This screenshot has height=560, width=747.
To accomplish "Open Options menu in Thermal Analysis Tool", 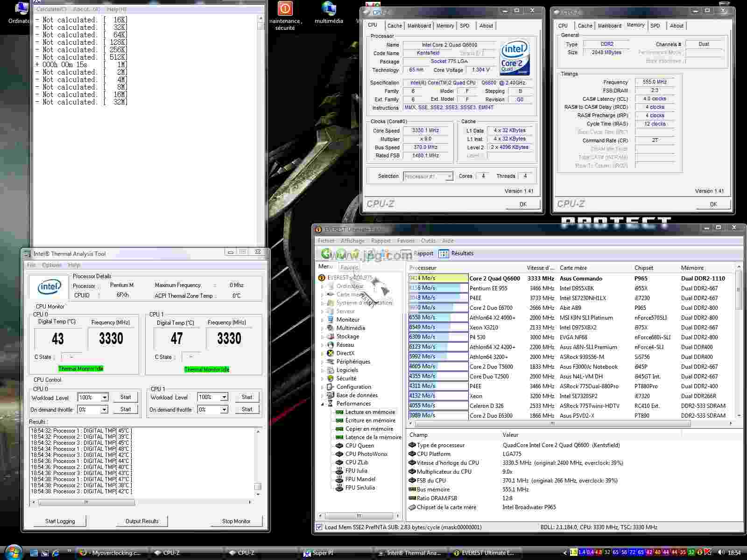I will [52, 265].
